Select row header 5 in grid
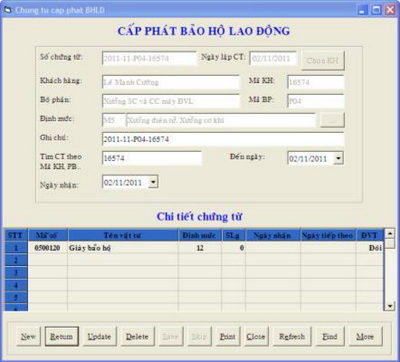This screenshot has width=400, height=362. point(16,297)
